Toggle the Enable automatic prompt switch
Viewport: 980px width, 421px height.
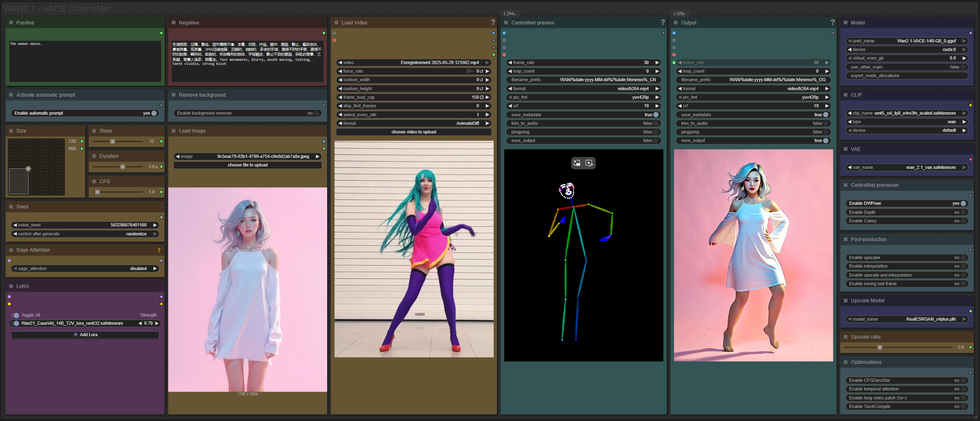pyautogui.click(x=154, y=113)
